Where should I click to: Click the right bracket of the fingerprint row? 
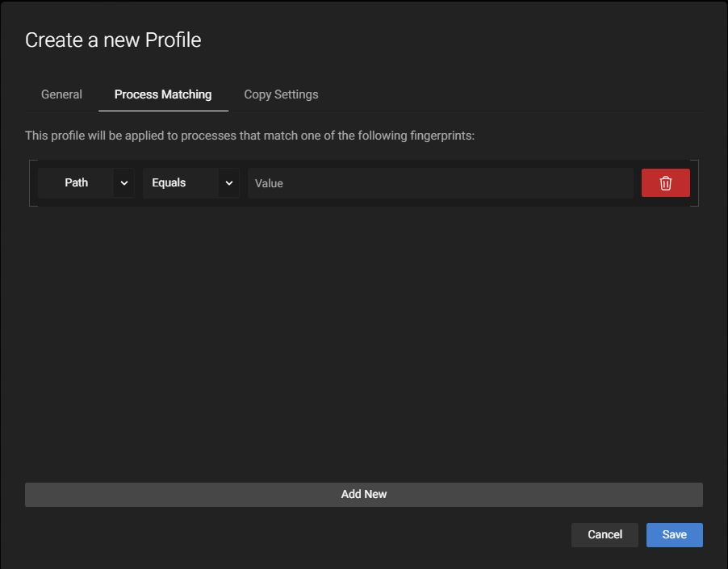697,183
